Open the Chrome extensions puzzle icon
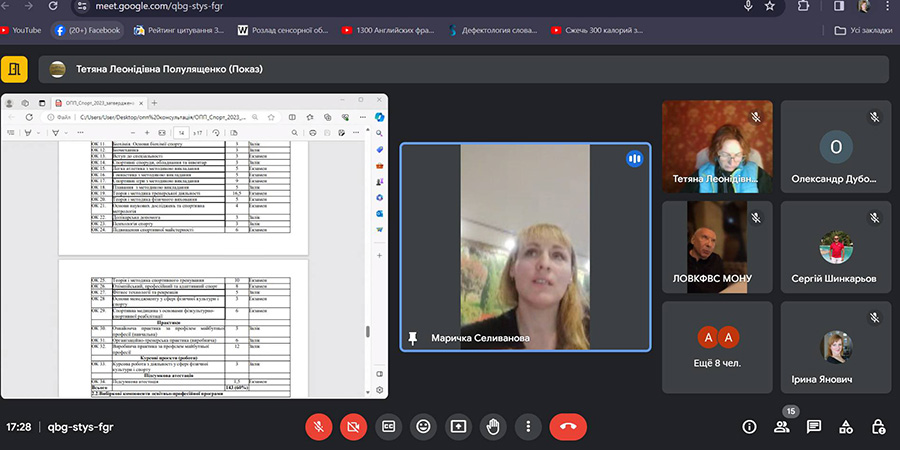The image size is (900, 450). [803, 6]
